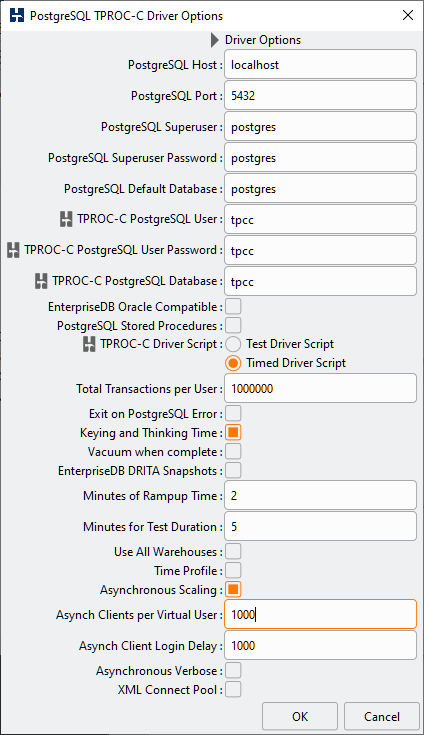Image resolution: width=424 pixels, height=735 pixels.
Task: Click the icon beside TPROC-C PostgreSQL User Password
Action: (13, 250)
